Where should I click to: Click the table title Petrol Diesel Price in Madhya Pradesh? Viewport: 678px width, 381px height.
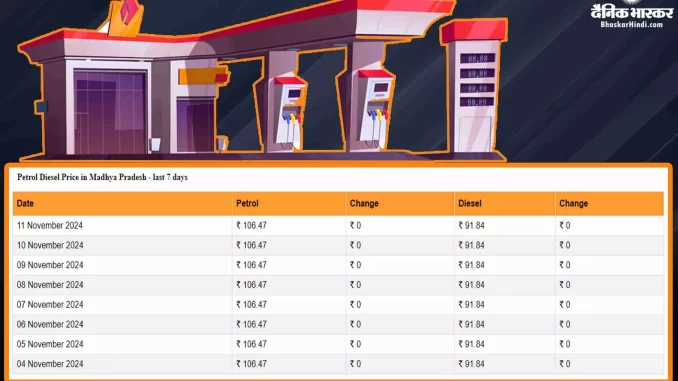[x=102, y=177]
